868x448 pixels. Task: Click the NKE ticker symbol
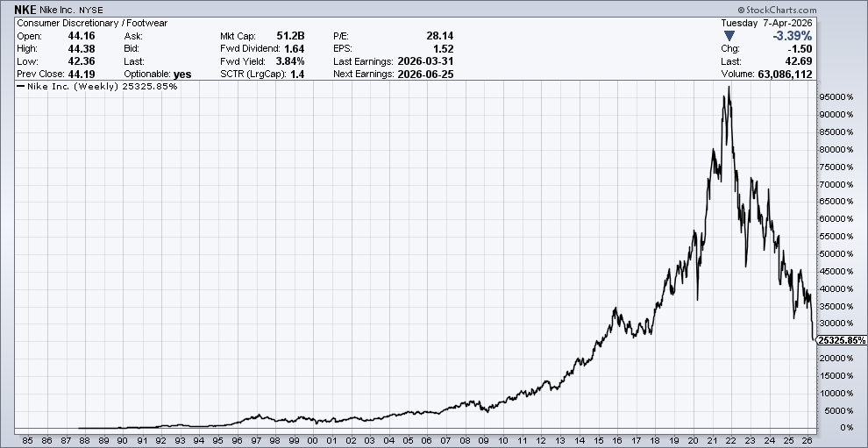click(25, 9)
